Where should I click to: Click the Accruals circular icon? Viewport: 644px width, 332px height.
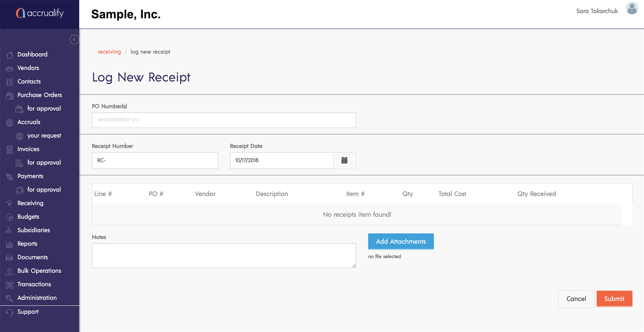coord(9,123)
